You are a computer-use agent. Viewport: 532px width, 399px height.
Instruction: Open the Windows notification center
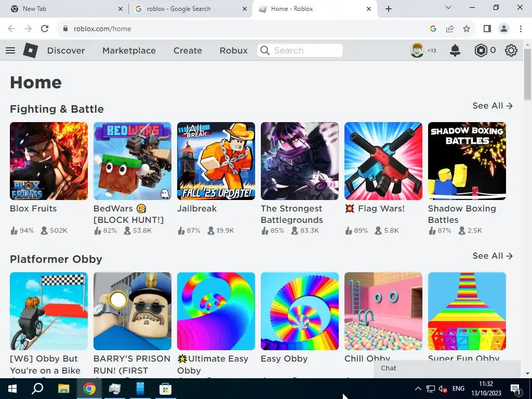point(515,389)
